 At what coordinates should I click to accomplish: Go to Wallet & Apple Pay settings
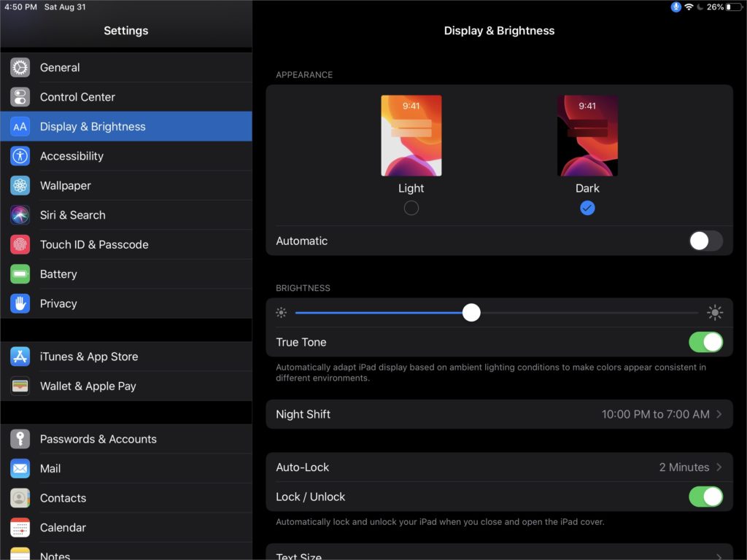tap(88, 386)
